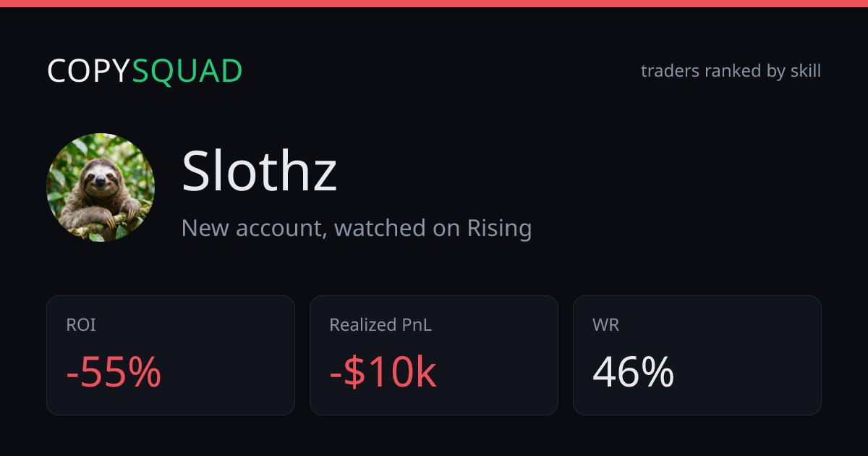
Task: Click the 46% win rate value
Action: click(633, 373)
